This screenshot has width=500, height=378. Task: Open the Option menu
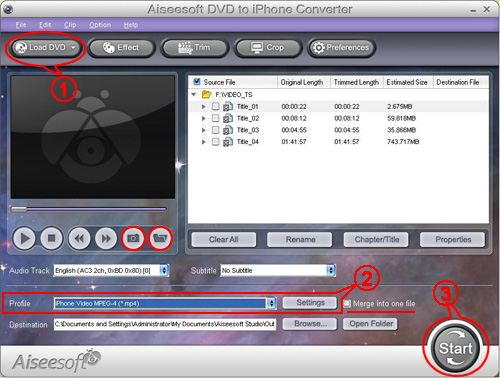100,25
